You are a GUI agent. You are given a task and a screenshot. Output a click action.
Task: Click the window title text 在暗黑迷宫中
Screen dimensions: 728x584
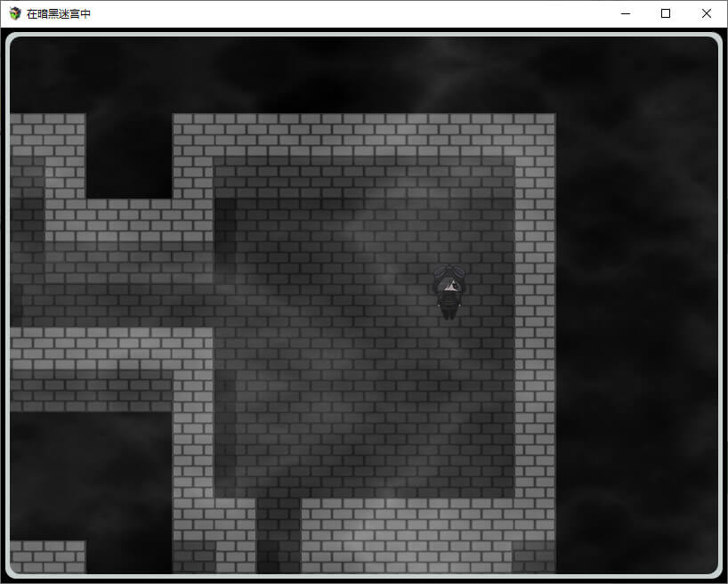point(59,13)
